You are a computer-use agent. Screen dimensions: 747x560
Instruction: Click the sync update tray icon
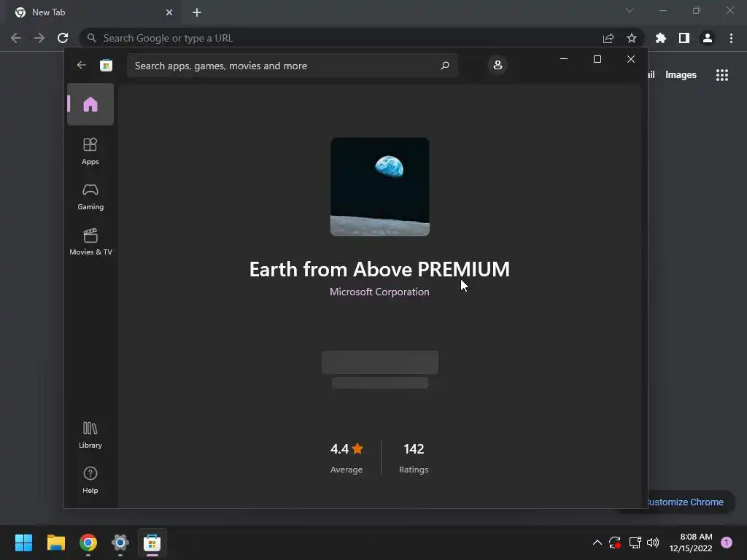coord(615,542)
